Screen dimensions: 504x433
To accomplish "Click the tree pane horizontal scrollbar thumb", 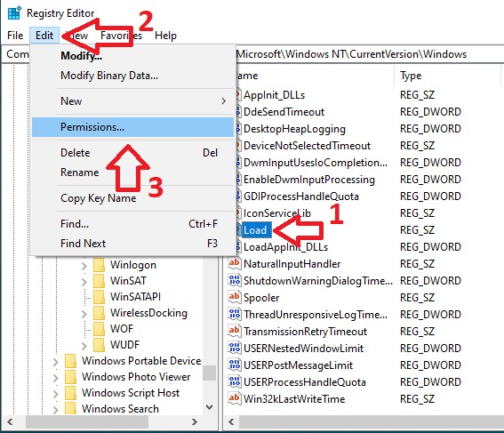I will 87,421.
